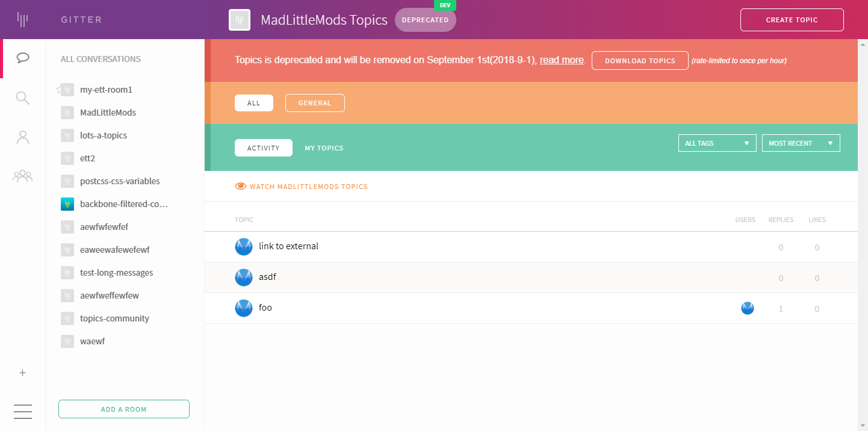Watch MadLittleMods Topics via eye icon

tap(241, 187)
